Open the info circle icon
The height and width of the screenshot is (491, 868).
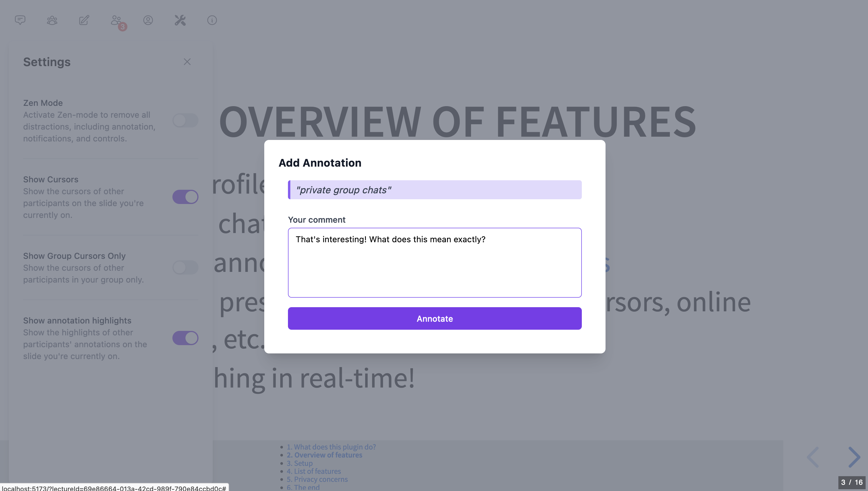click(212, 20)
